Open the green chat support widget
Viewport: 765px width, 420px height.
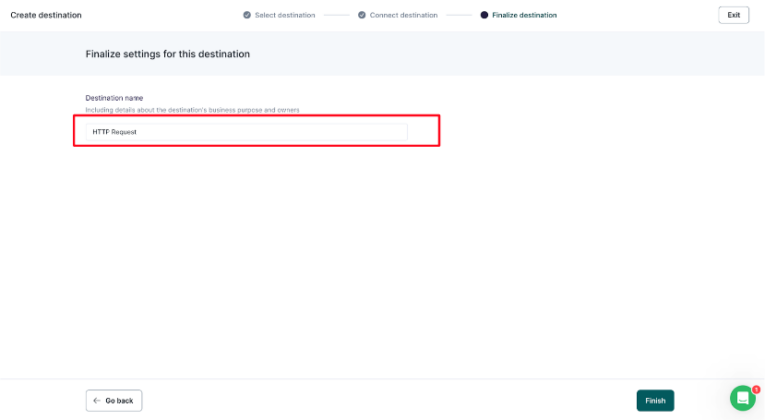tap(742, 398)
